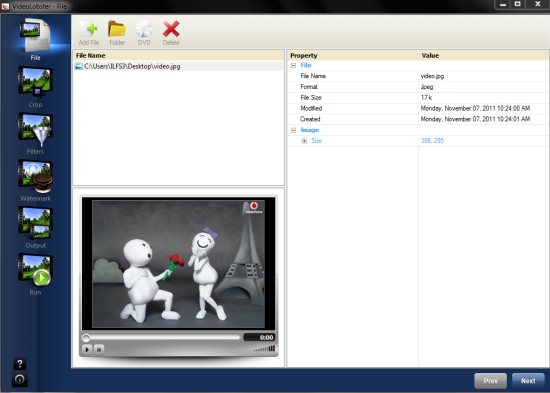Click the Prev button
550x393 pixels.
point(490,381)
